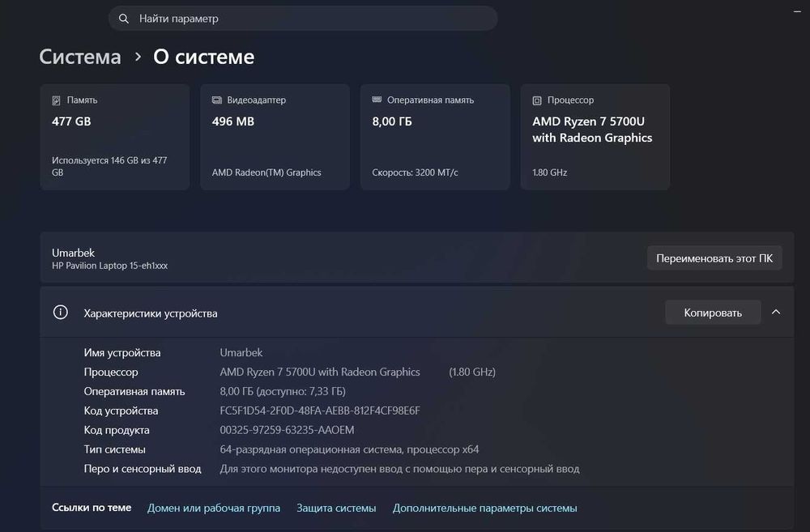This screenshot has height=532, width=810.
Task: Click the Процессор chip icon
Action: 537,100
